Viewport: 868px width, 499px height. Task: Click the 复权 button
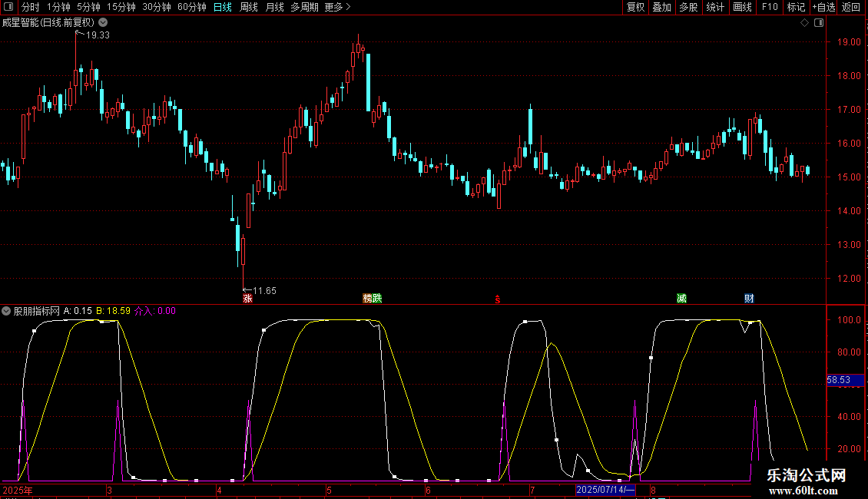[x=636, y=7]
